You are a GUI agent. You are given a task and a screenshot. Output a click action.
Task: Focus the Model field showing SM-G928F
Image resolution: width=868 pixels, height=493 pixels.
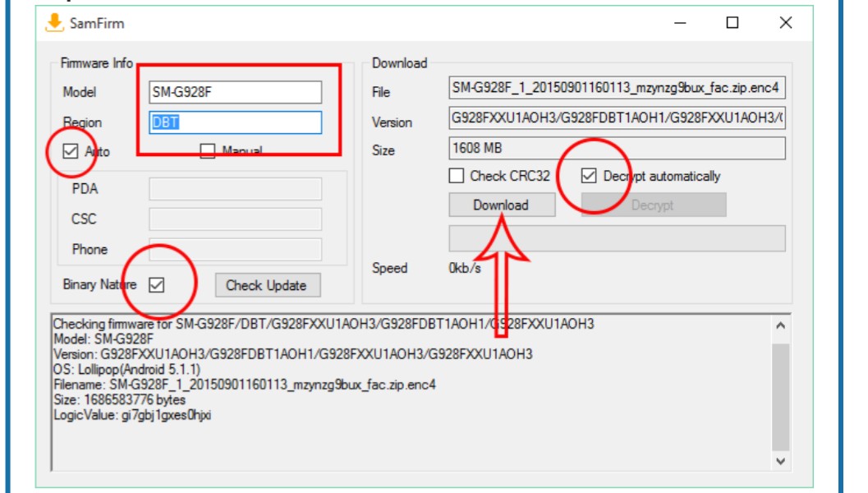(x=235, y=92)
